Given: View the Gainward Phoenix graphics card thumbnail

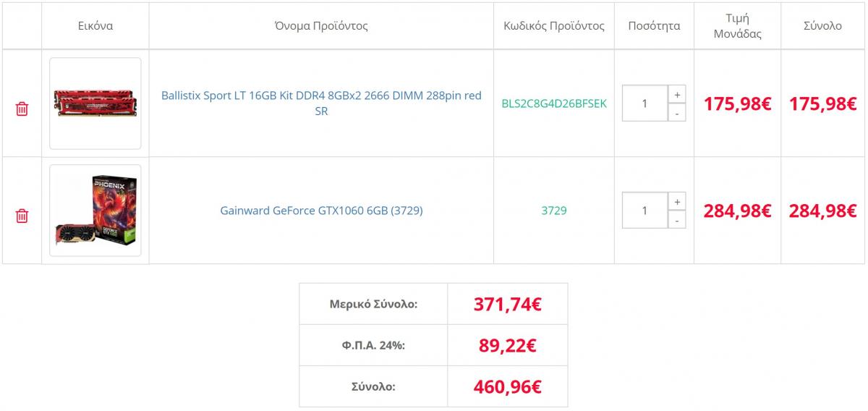Looking at the screenshot, I should (x=95, y=211).
